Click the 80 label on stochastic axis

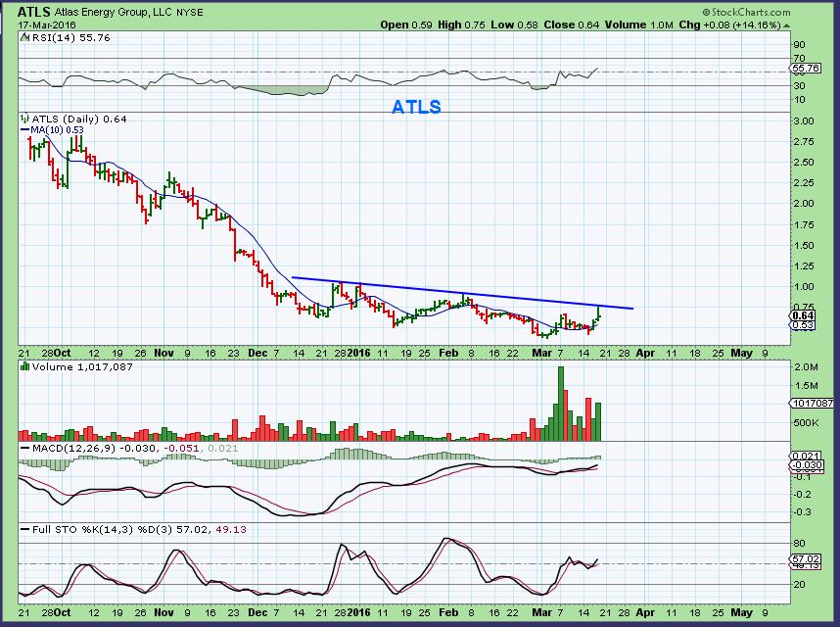[x=799, y=544]
